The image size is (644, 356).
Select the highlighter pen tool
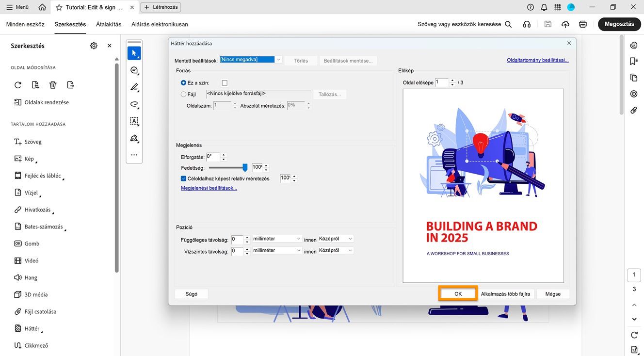(x=134, y=87)
